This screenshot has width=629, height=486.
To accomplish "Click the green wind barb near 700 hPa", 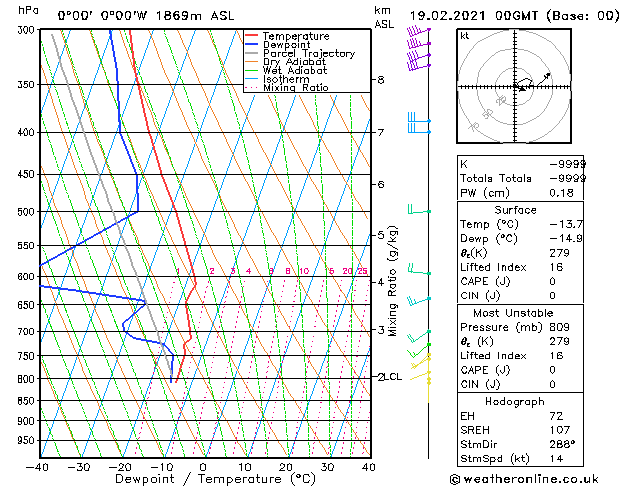I will 419,336.
